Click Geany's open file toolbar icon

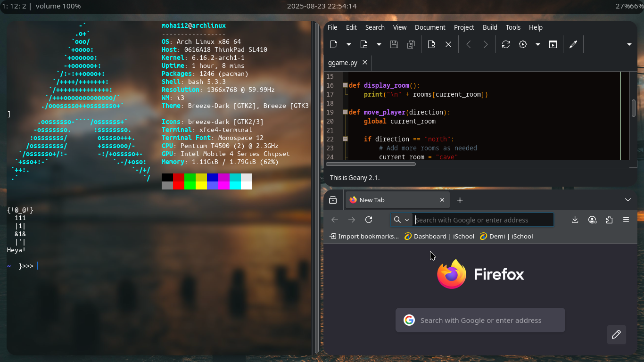[364, 44]
